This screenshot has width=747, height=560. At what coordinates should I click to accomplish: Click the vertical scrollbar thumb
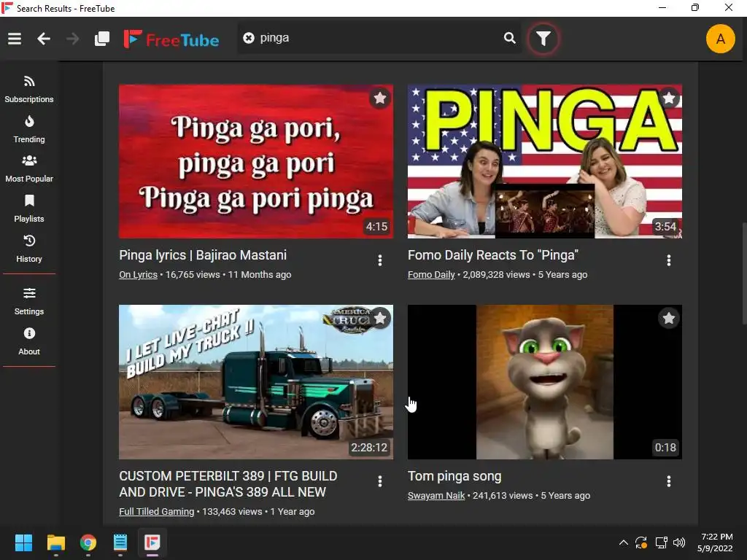coord(743,274)
